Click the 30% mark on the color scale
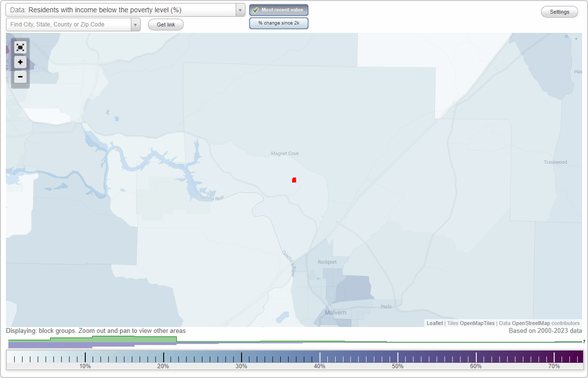 click(x=241, y=358)
